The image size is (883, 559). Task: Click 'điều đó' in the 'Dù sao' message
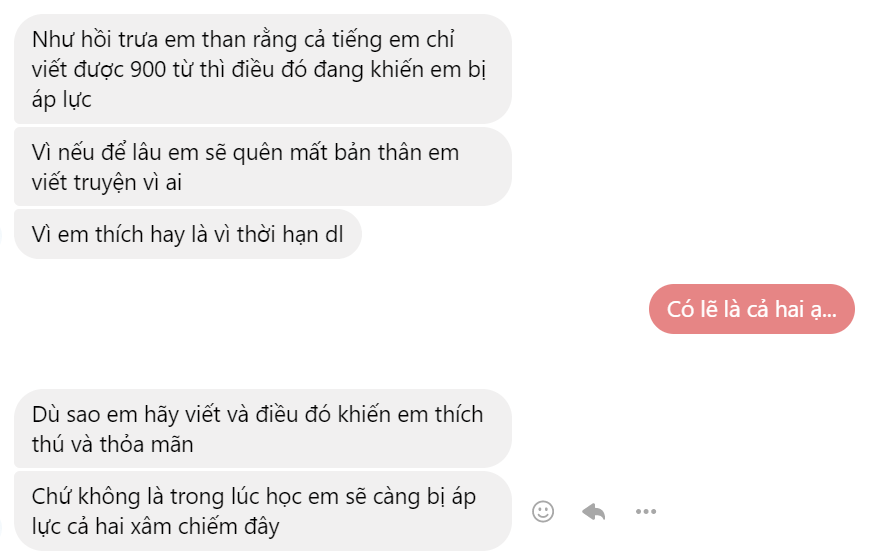pos(293,414)
